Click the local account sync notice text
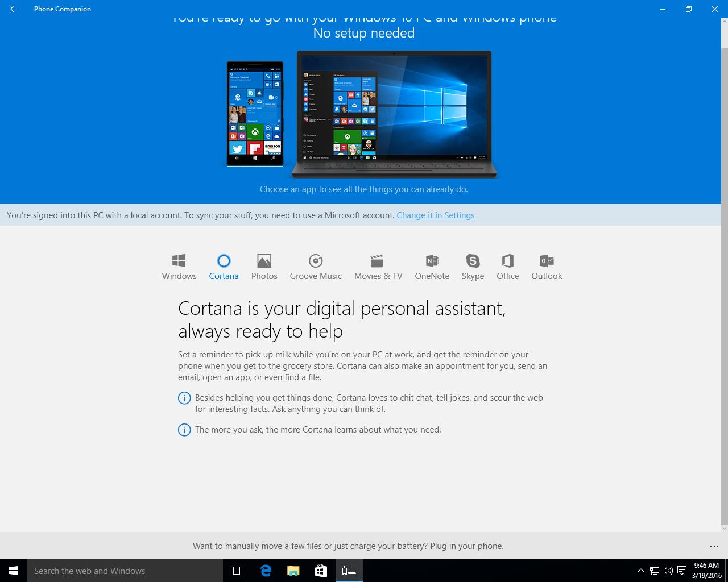 pyautogui.click(x=201, y=215)
